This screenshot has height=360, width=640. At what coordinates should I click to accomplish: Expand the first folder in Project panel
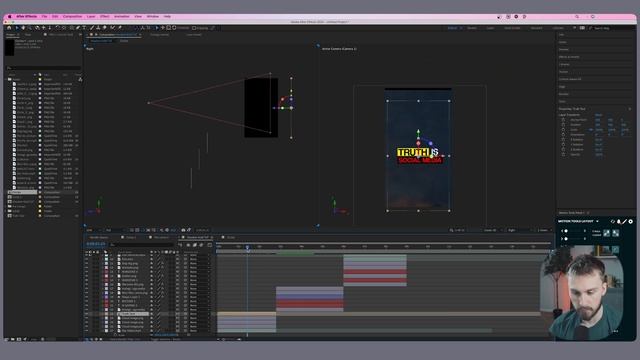(7, 80)
